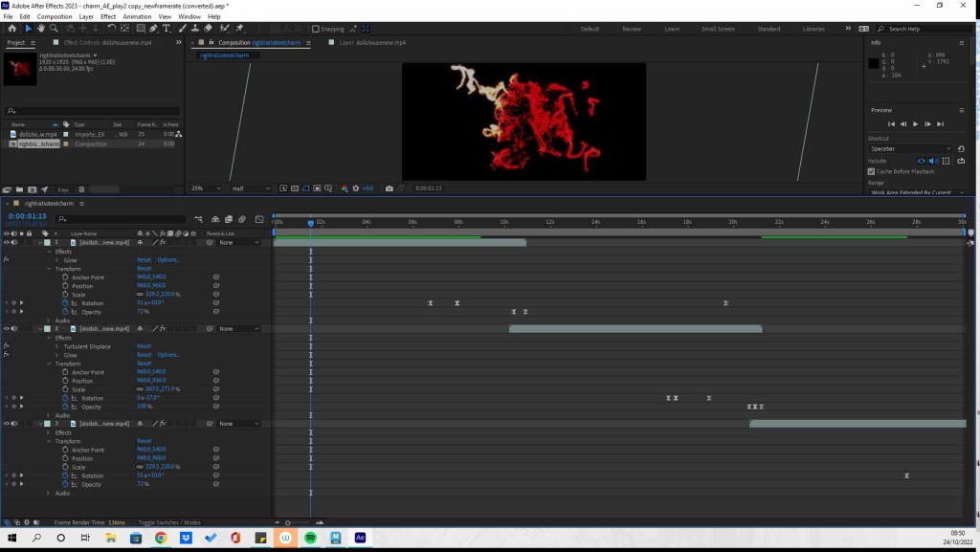This screenshot has height=552, width=980.
Task: Select the Eraser tool
Action: pos(208,29)
